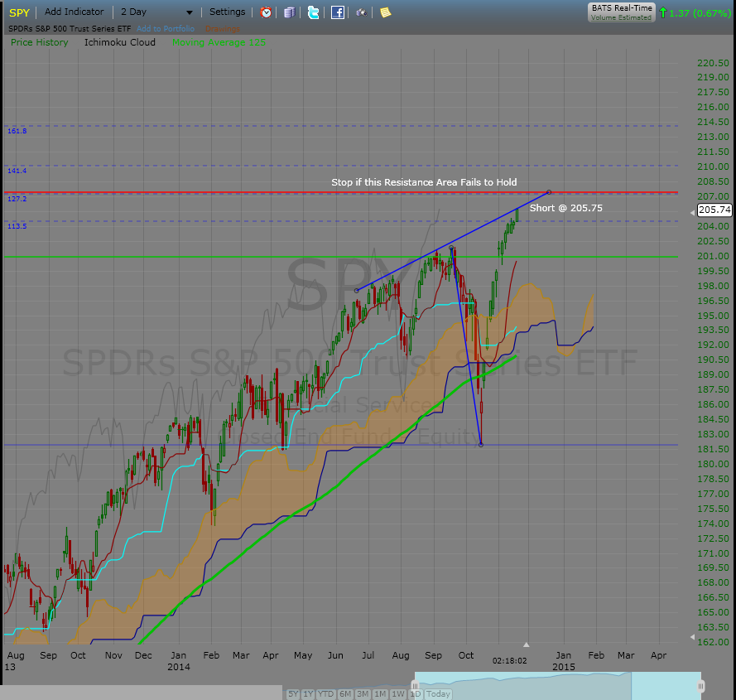This screenshot has height=700, width=736.
Task: Click the BATS Real-Time data badge
Action: [x=622, y=12]
